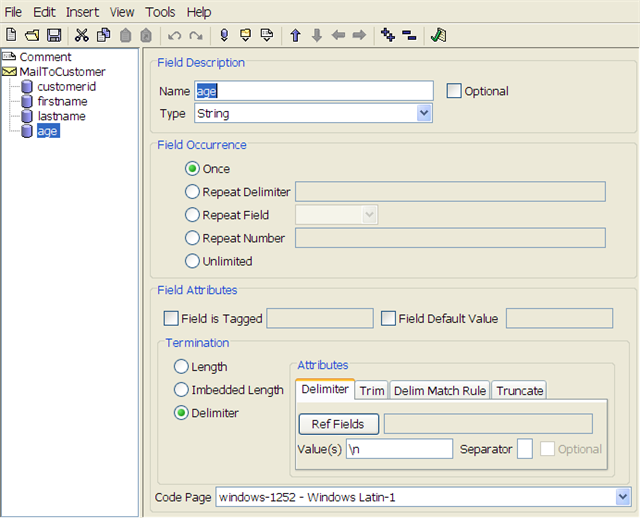
Task: Click the Open folder toolbar icon
Action: point(32,35)
